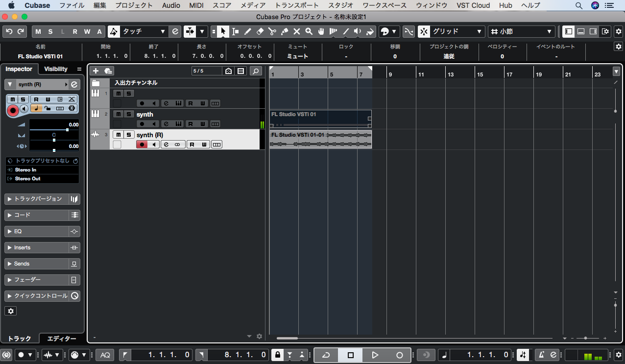The width and height of the screenshot is (625, 364).
Task: Click the horizontal zoom slider at bottom right
Action: tap(585, 338)
